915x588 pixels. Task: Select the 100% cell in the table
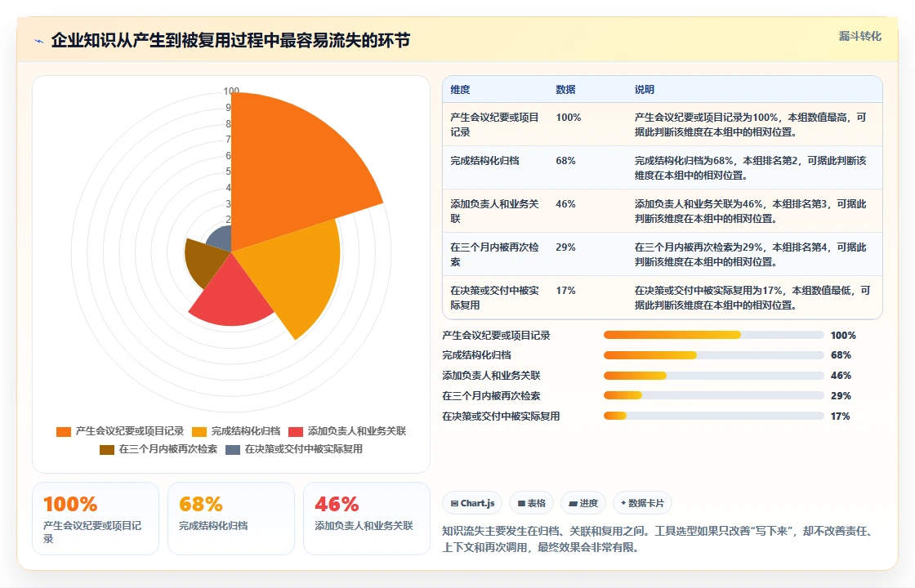coord(569,118)
